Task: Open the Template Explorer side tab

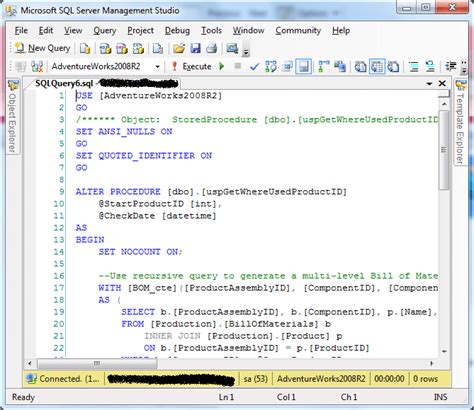Action: [x=461, y=122]
